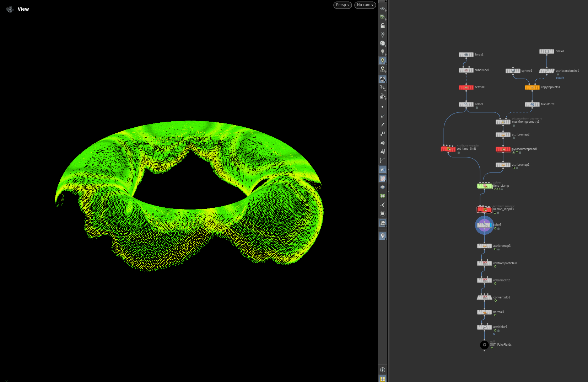Click the lock camera padlock icon
588x382 pixels.
point(382,26)
